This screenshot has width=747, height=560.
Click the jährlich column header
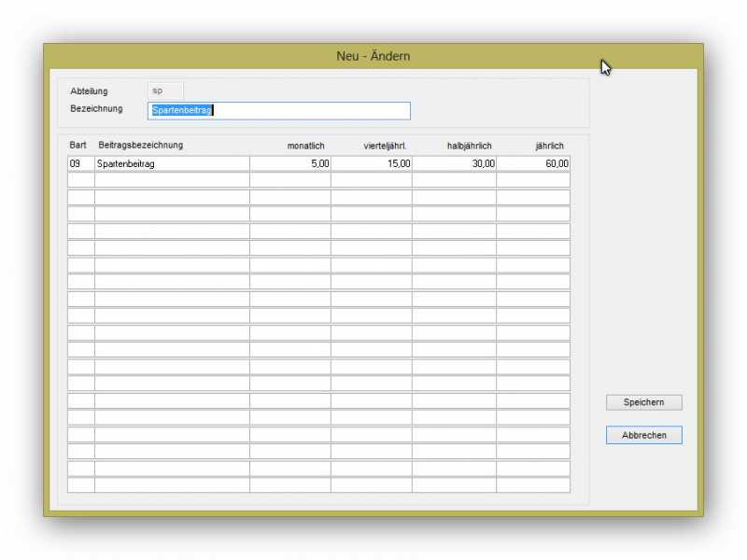[549, 146]
